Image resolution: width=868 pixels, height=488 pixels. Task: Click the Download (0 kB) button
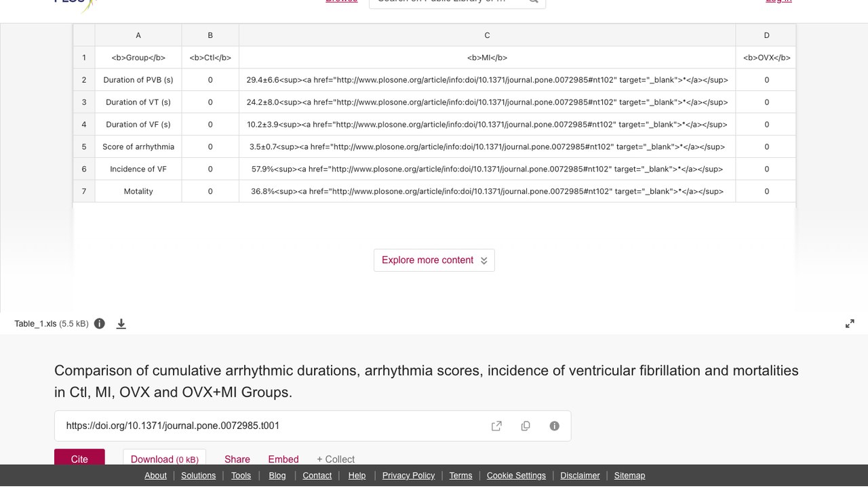165,458
